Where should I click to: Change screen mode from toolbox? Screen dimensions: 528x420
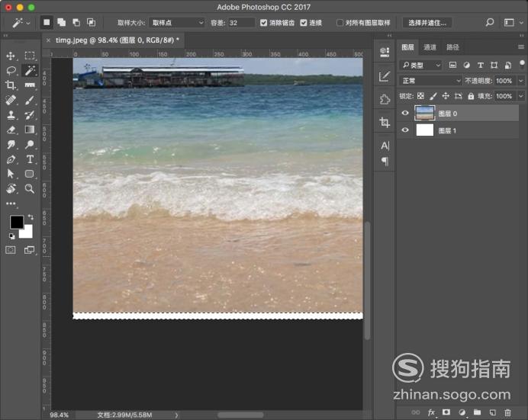point(29,250)
